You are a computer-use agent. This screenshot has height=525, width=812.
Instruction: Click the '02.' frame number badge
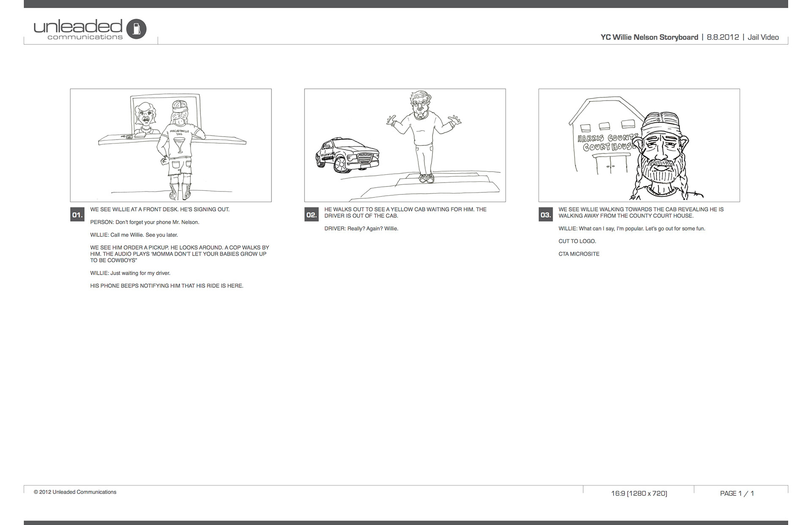click(312, 215)
